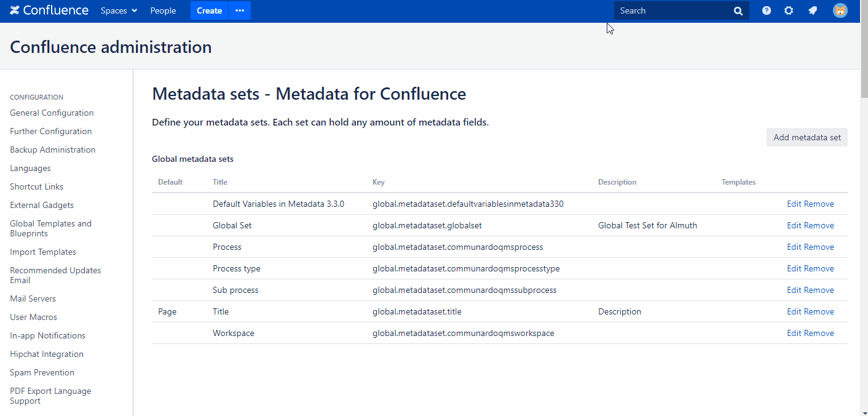
Task: Click the Add metadata set button
Action: click(x=807, y=137)
